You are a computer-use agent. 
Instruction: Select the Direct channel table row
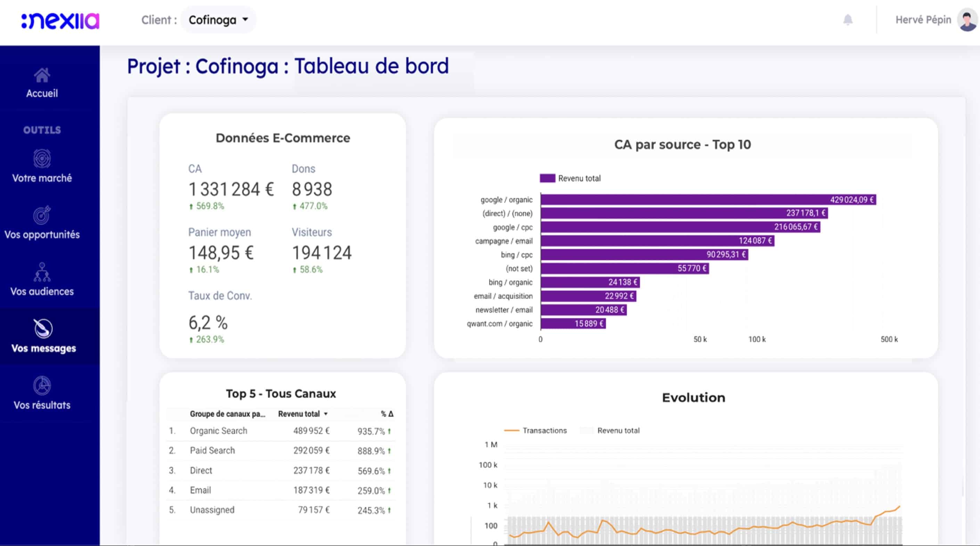click(281, 471)
